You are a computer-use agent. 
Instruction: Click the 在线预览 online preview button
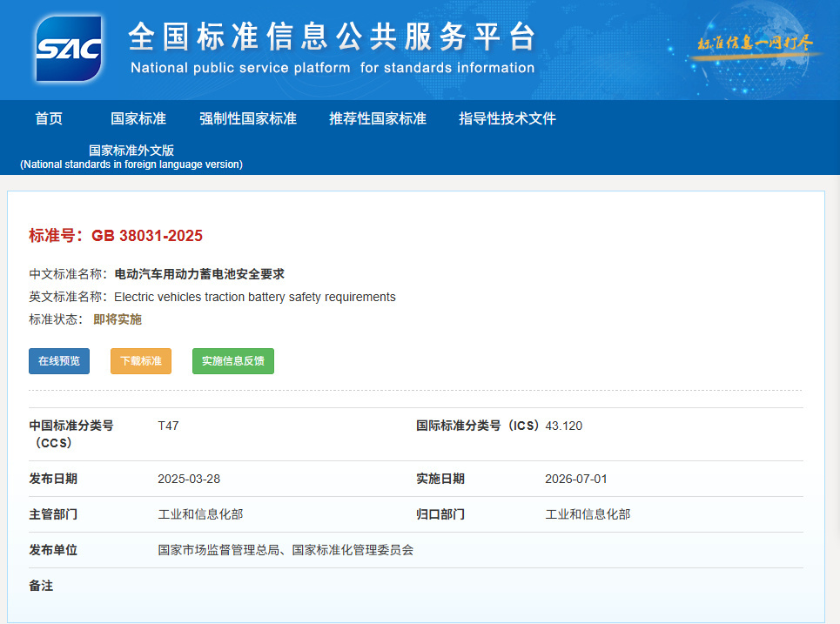tap(59, 361)
